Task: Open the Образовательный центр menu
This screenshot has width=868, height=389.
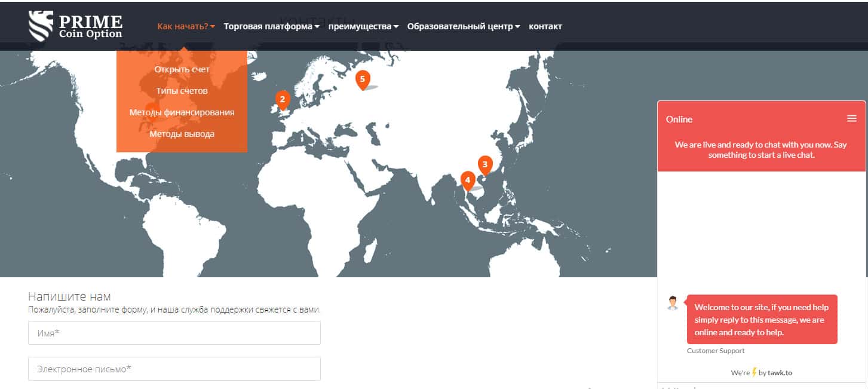Action: click(x=463, y=26)
